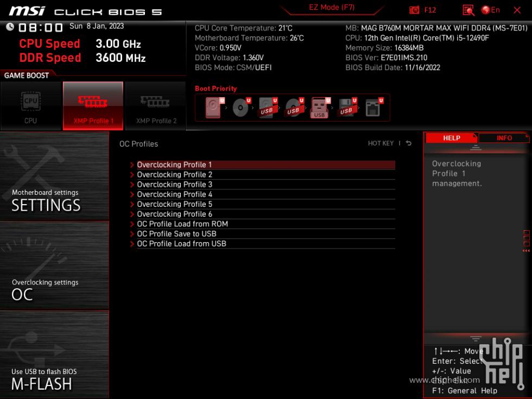Click the CPU icon in Game Boost bar
The width and height of the screenshot is (532, 399).
tap(31, 105)
